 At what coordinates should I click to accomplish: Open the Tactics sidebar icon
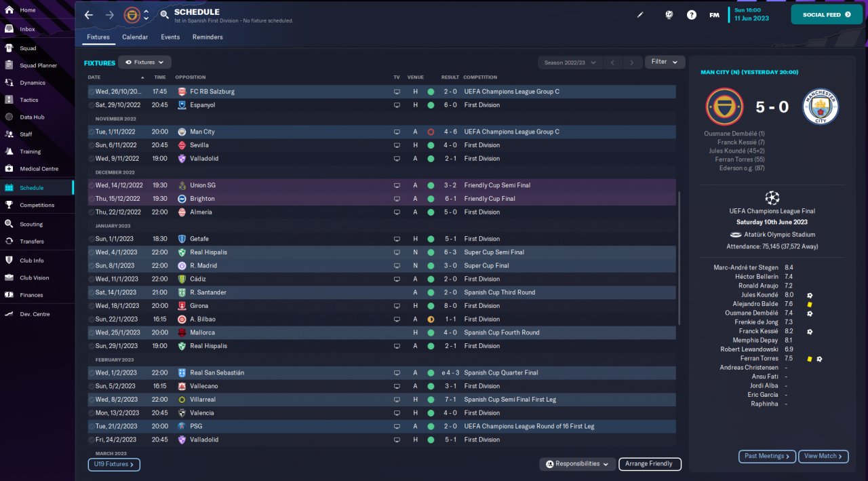click(9, 100)
